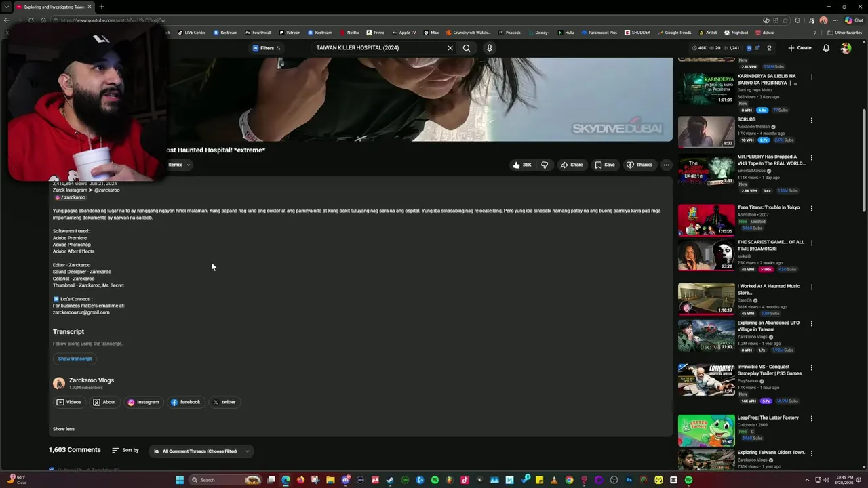
Task: Click the zarckarooazur@gmail.com email
Action: point(81,312)
